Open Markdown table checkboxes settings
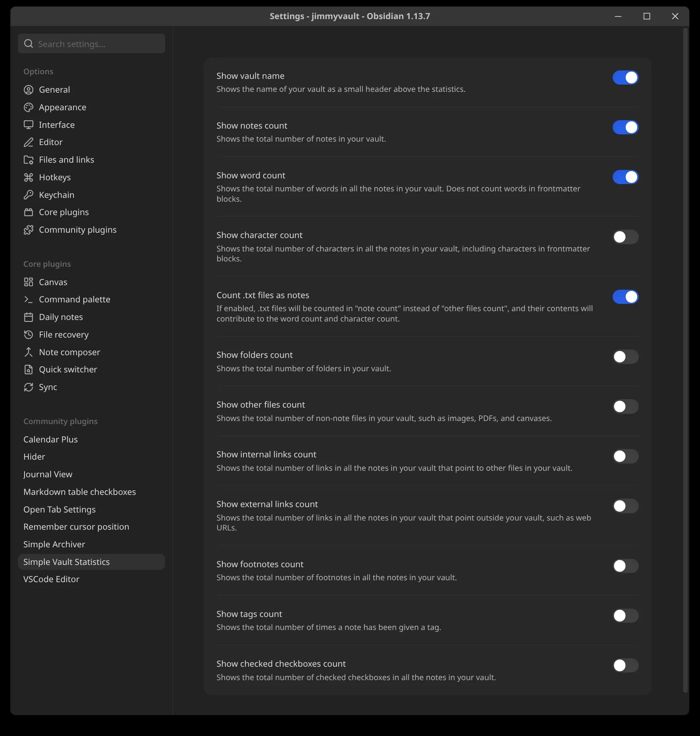 [x=92, y=492]
